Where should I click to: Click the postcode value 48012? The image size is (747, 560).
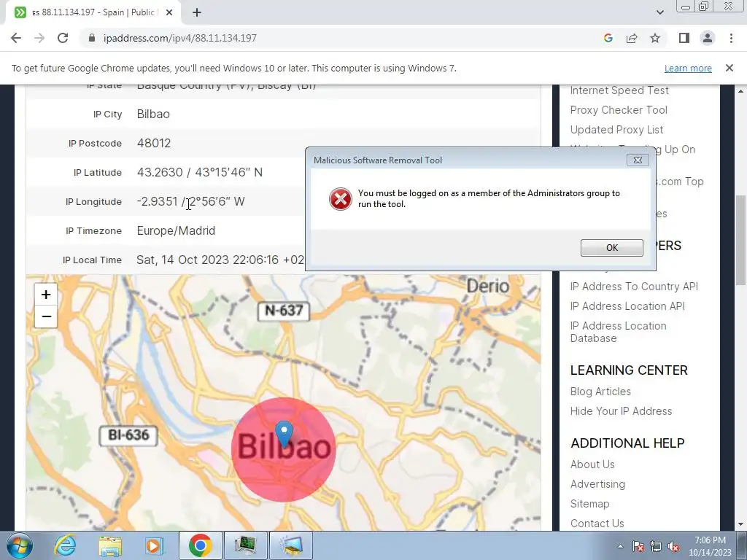click(153, 144)
